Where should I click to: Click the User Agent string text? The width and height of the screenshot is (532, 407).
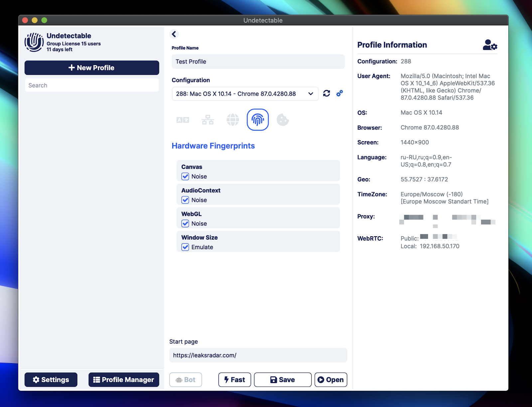point(448,87)
